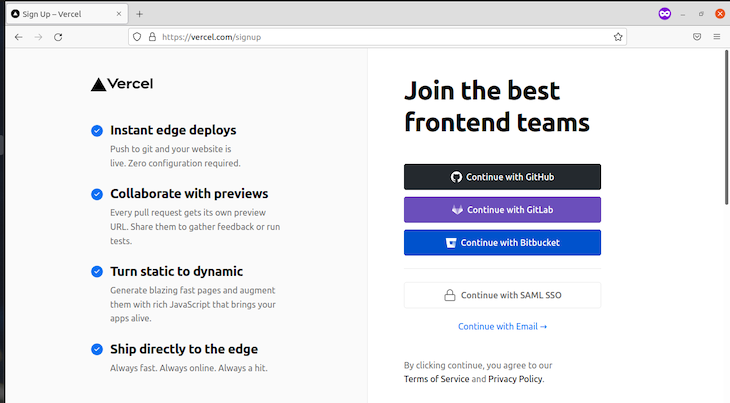Close the Sign Up – Vercel tab

(119, 14)
